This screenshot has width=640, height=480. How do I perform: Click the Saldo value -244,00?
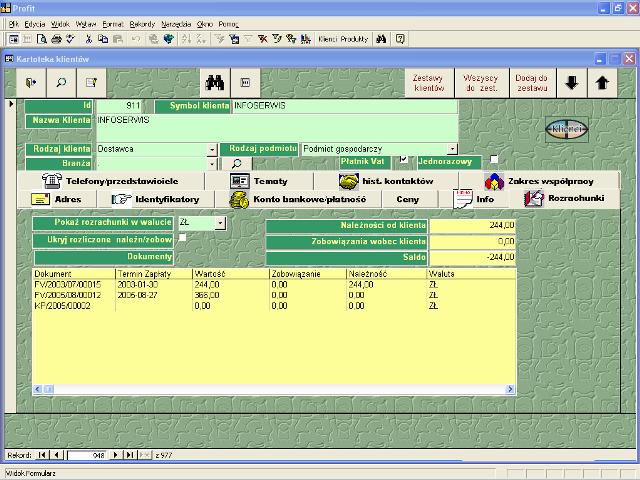click(473, 257)
